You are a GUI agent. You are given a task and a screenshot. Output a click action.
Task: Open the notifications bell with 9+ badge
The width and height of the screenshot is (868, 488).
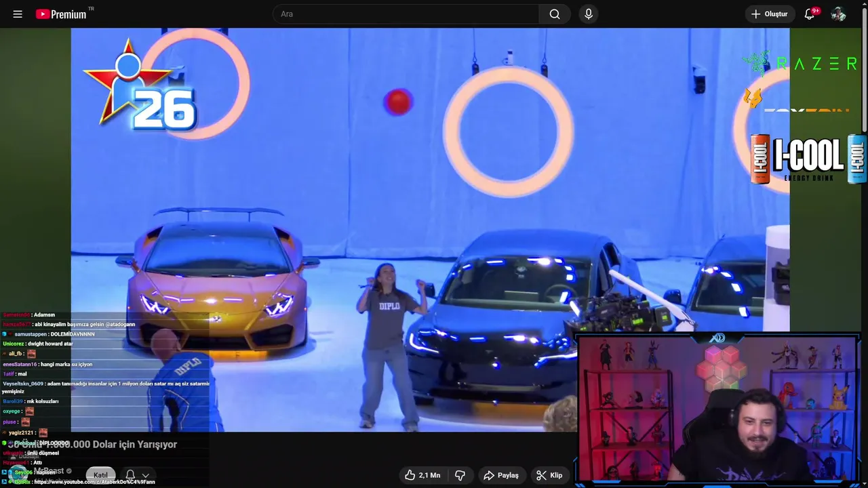tap(810, 14)
